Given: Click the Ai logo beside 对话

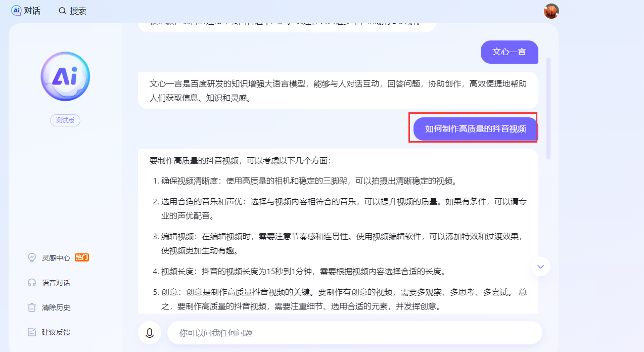Looking at the screenshot, I should pos(16,10).
